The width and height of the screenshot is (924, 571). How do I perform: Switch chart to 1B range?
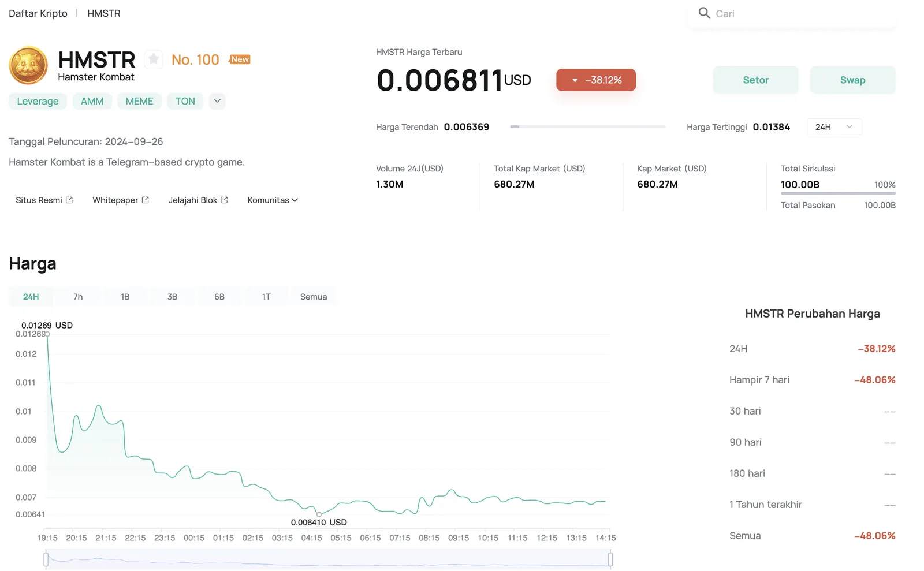(125, 297)
